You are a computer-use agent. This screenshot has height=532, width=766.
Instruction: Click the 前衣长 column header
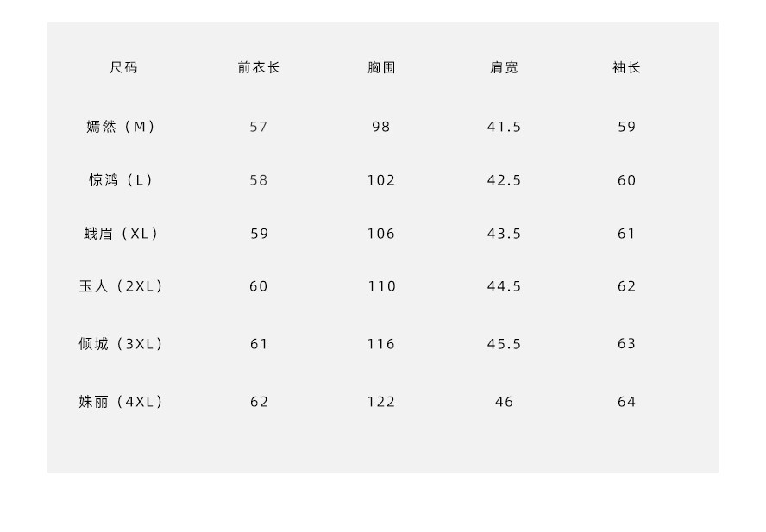coord(259,67)
